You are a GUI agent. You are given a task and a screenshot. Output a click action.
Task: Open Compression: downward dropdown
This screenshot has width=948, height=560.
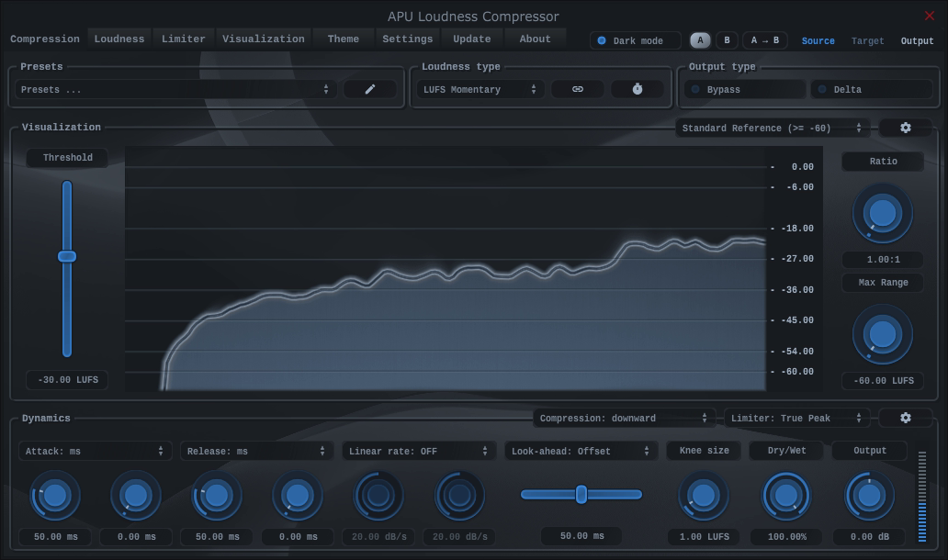tap(624, 418)
